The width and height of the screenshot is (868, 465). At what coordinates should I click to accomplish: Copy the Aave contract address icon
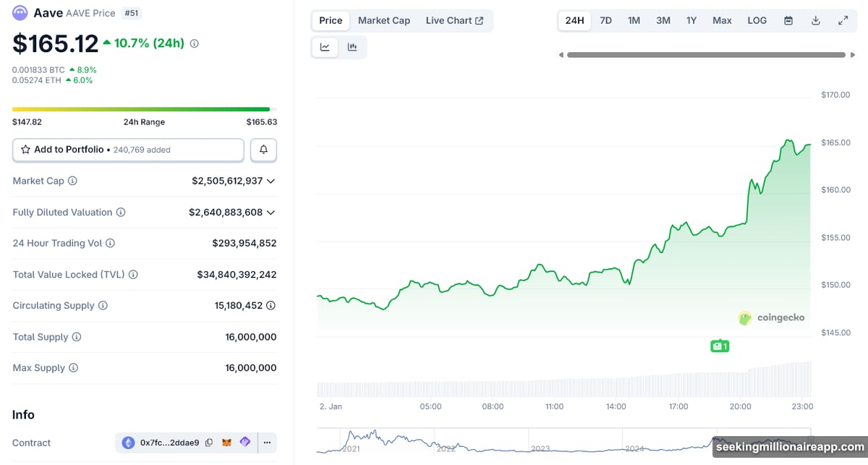(208, 442)
